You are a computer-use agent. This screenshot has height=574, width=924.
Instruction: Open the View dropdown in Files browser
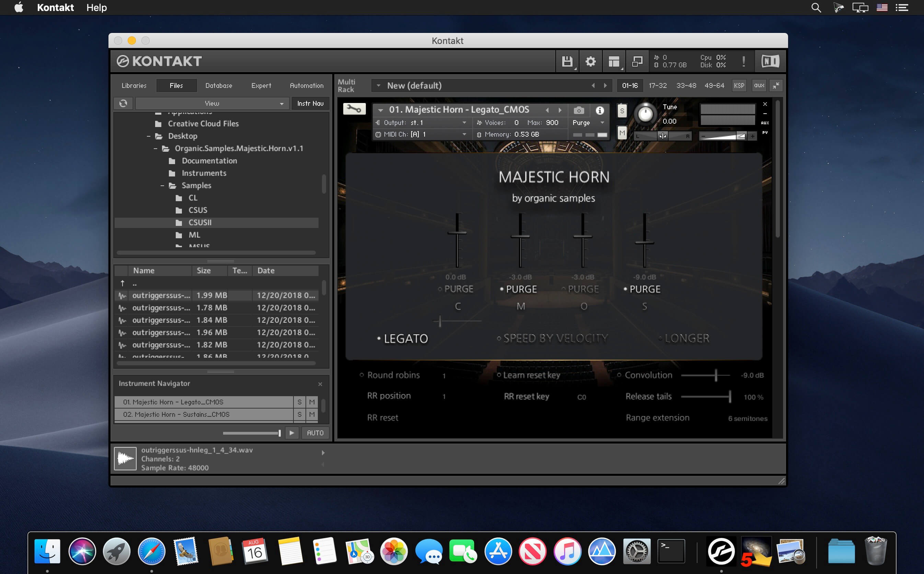coord(212,103)
